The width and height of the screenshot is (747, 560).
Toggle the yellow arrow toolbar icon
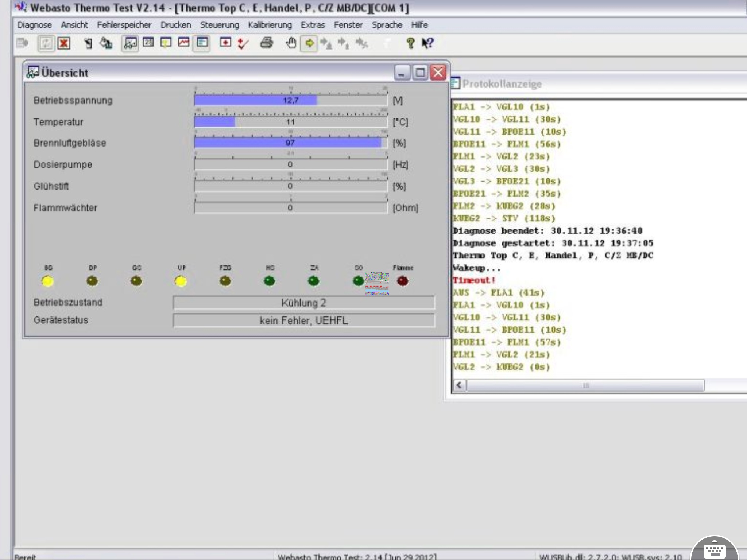tap(309, 43)
